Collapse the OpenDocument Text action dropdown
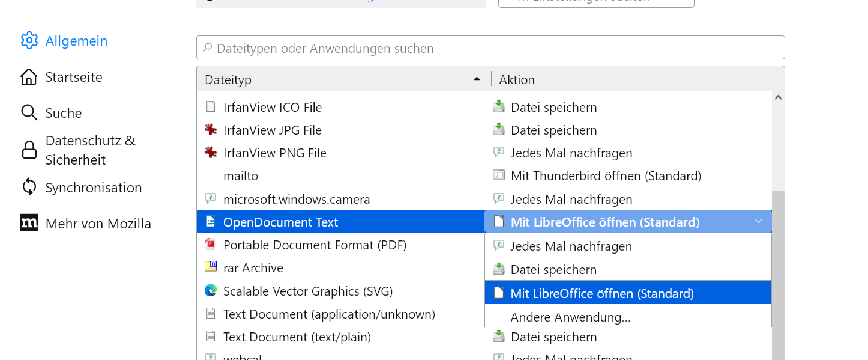Screen dimensions: 868x360 click(758, 222)
